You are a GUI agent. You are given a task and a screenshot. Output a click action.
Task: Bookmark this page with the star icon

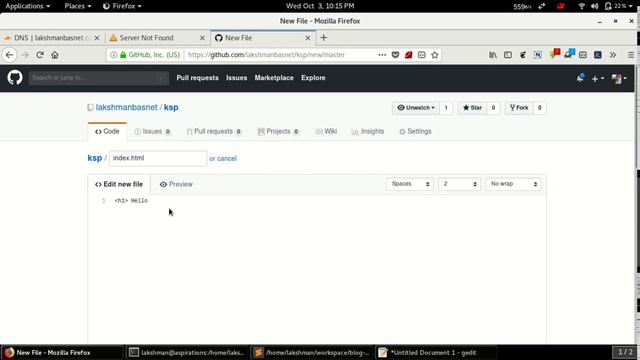(x=435, y=55)
